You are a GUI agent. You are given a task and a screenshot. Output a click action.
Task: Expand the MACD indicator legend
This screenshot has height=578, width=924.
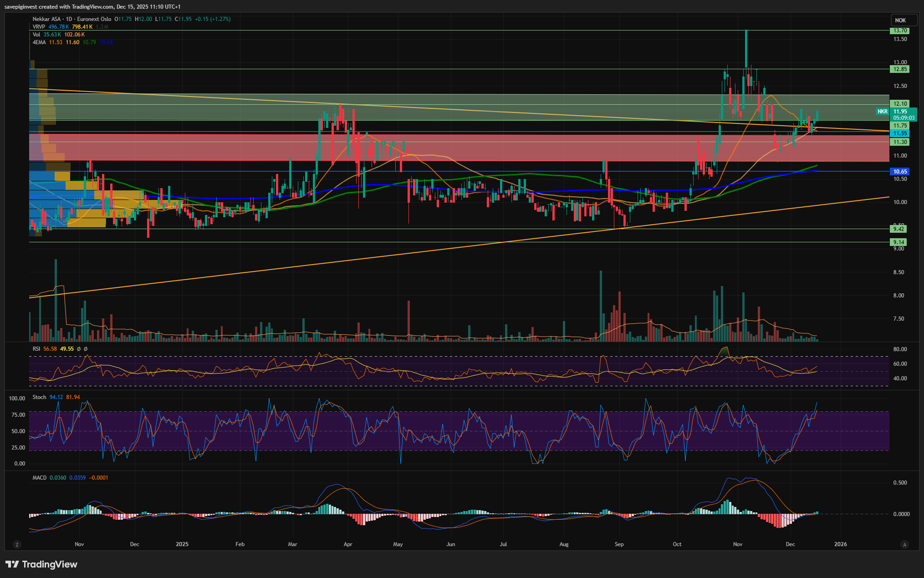(39, 478)
